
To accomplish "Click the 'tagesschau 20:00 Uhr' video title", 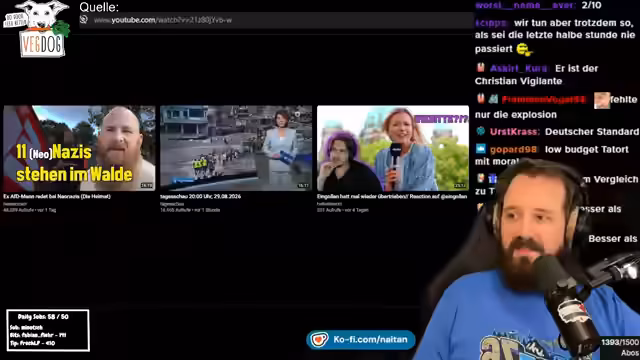I will (x=200, y=196).
